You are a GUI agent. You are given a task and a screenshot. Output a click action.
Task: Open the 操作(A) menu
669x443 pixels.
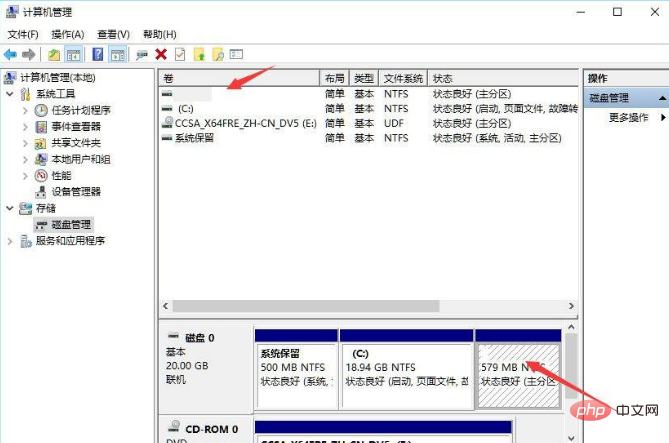tap(67, 35)
